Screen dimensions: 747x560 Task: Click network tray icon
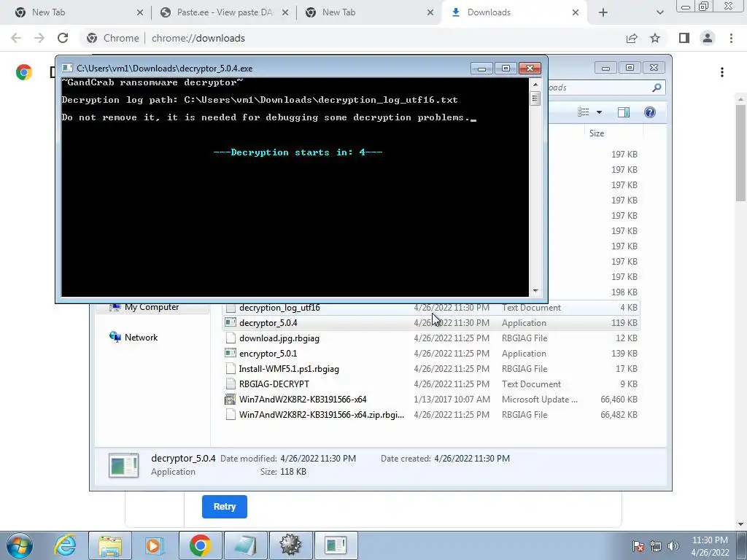[656, 546]
